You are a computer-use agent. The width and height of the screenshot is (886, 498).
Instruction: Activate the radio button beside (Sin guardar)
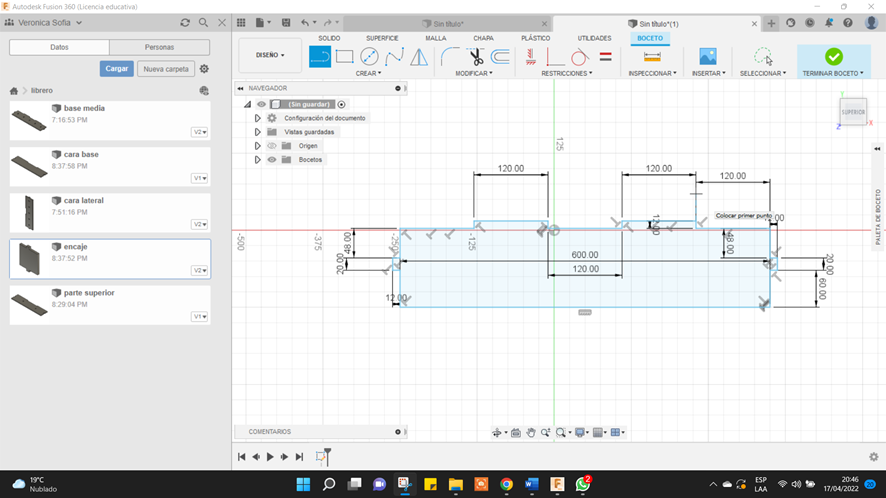341,104
